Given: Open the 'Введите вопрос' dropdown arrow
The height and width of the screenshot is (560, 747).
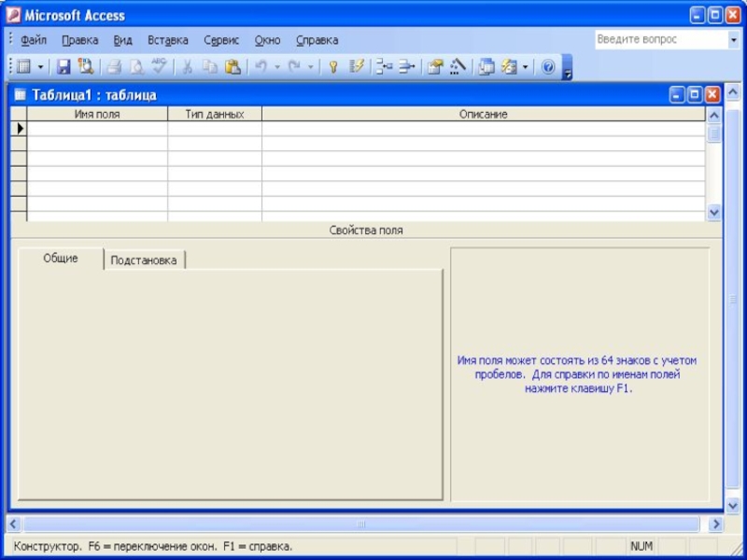Looking at the screenshot, I should (x=733, y=40).
